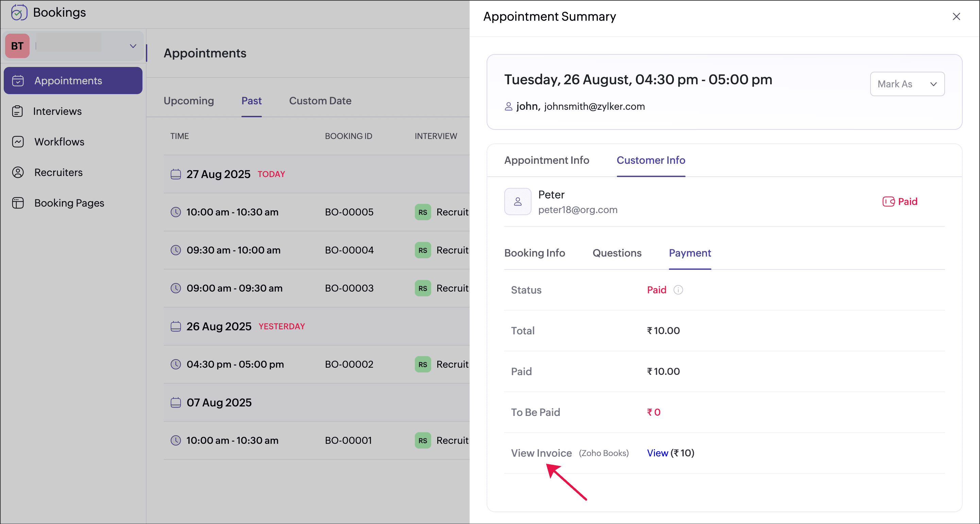The image size is (980, 524).
Task: Open the Questions tab
Action: [x=617, y=253]
